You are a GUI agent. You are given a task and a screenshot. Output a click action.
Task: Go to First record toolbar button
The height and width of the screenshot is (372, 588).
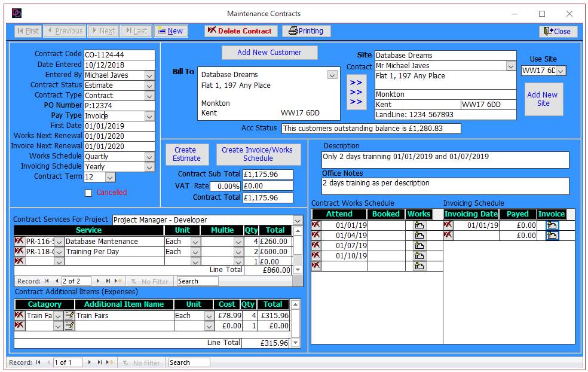point(28,31)
